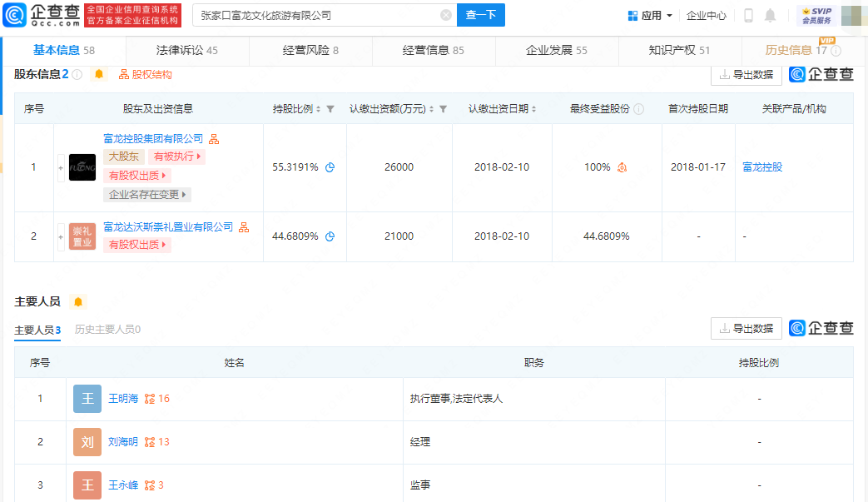Screen dimensions: 868x502
Task: Select the 主要人员 3 sub-tab
Action: (x=37, y=330)
